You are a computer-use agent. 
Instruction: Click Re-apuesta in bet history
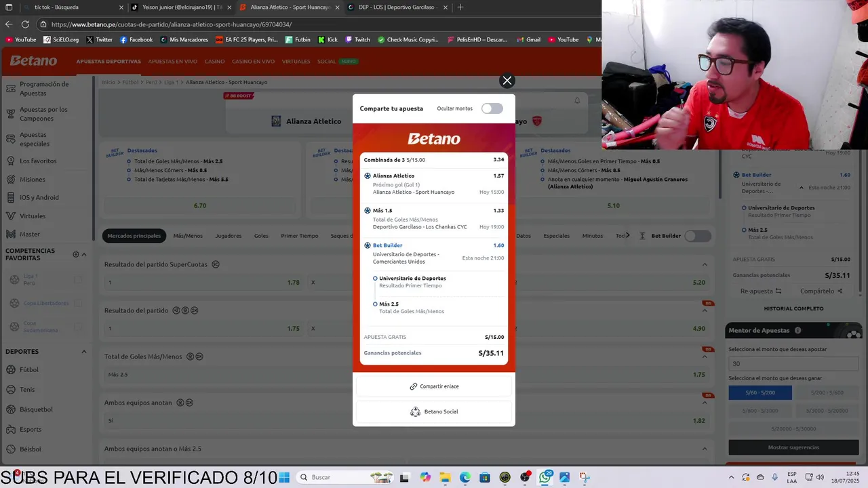pyautogui.click(x=761, y=291)
